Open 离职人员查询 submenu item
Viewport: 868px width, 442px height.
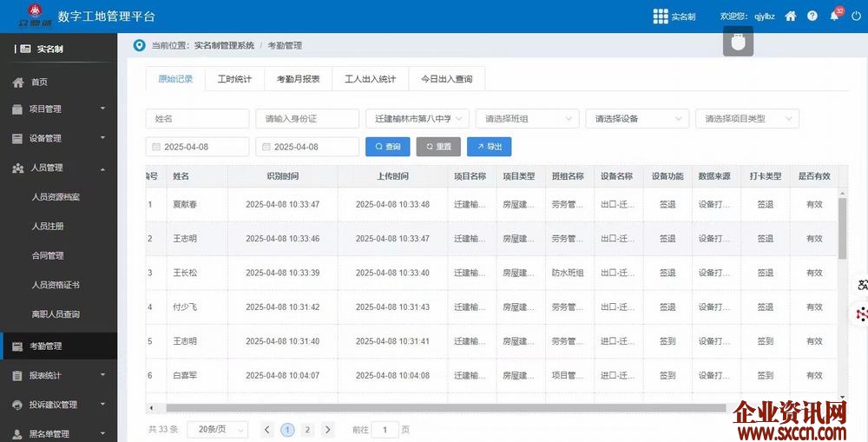[56, 314]
